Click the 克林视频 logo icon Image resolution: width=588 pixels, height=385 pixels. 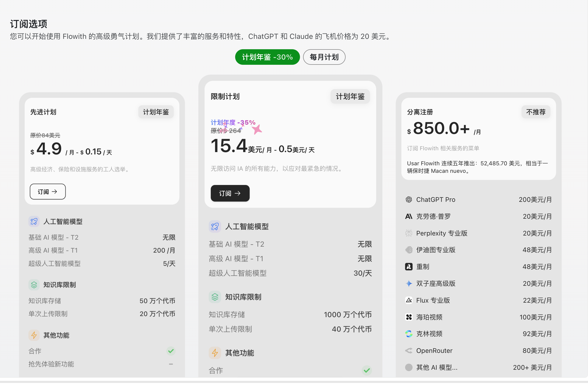[409, 334]
